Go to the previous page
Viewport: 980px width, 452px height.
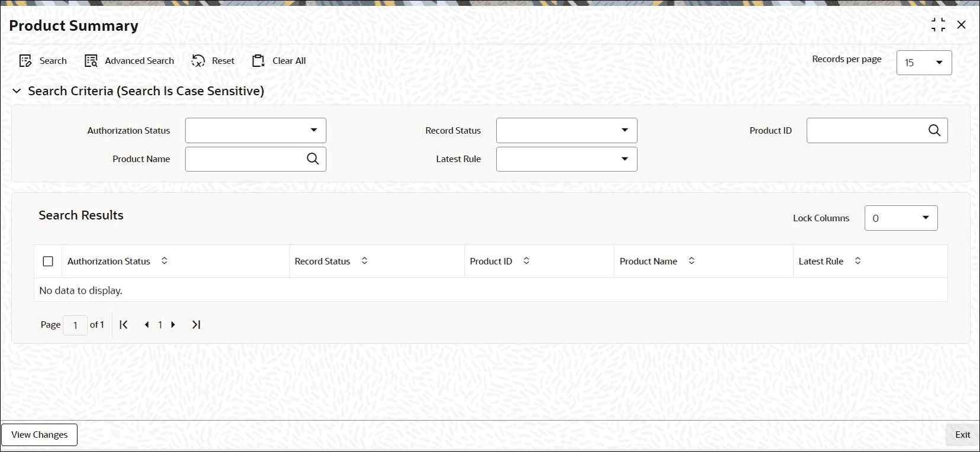146,325
